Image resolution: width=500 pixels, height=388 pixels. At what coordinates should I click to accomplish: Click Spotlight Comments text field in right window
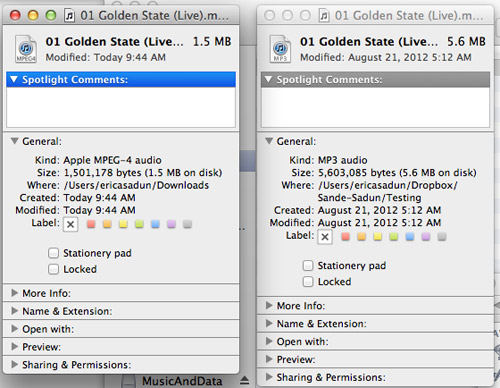[375, 107]
